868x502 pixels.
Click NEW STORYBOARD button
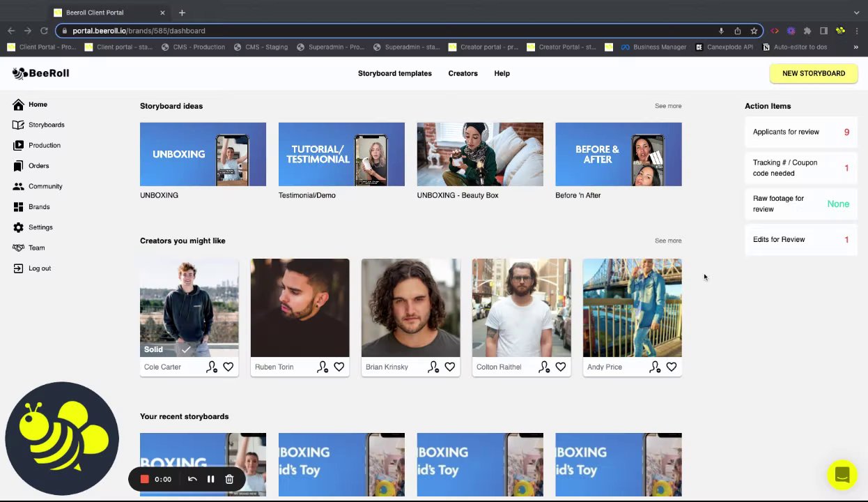tap(814, 73)
